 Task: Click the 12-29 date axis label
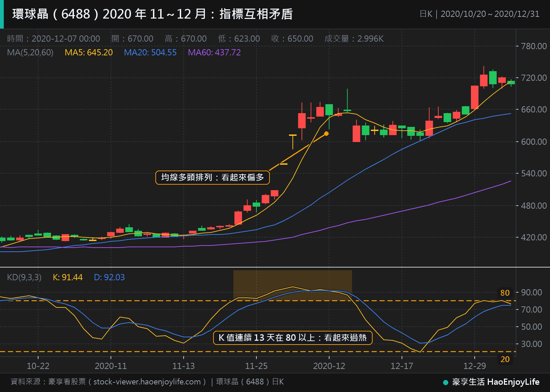tap(475, 366)
